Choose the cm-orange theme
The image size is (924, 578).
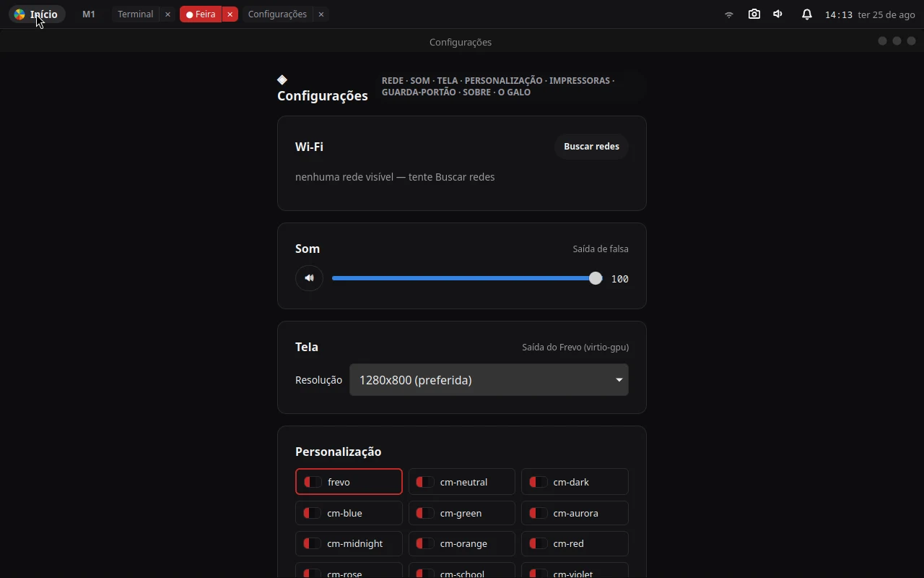tap(462, 543)
